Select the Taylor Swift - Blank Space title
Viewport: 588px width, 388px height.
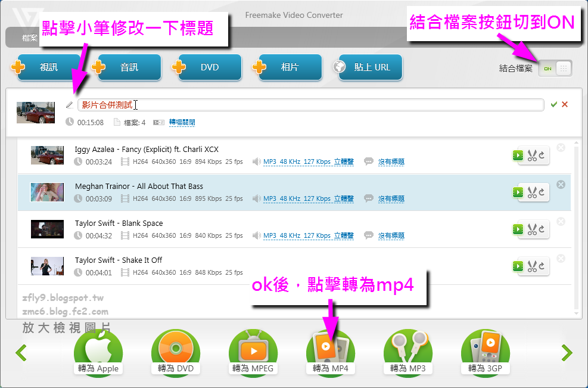119,224
